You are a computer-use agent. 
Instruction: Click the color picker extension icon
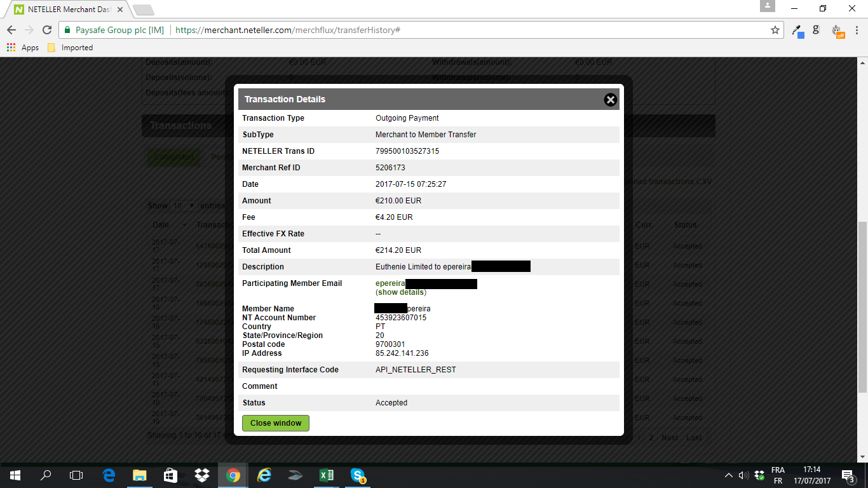click(797, 30)
